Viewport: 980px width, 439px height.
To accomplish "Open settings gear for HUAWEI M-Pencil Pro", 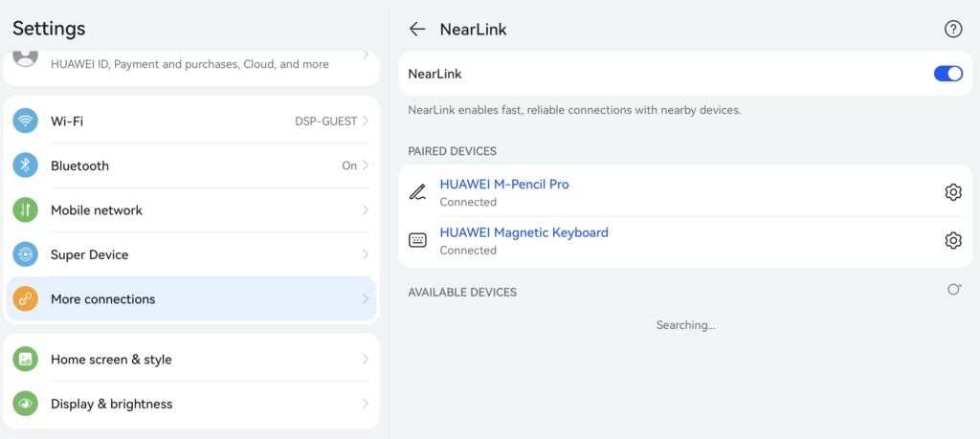I will [x=952, y=192].
